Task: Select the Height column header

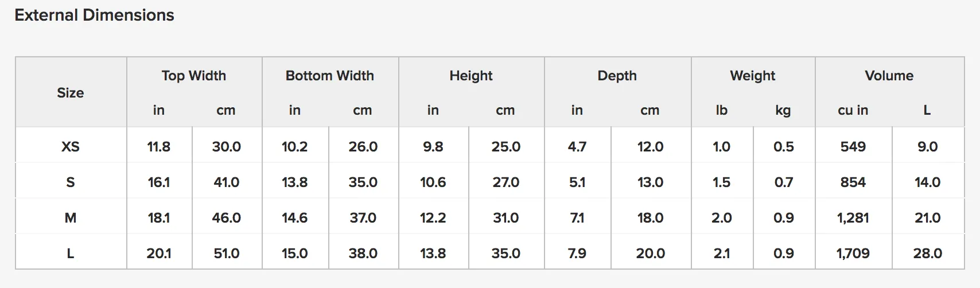Action: tap(471, 76)
